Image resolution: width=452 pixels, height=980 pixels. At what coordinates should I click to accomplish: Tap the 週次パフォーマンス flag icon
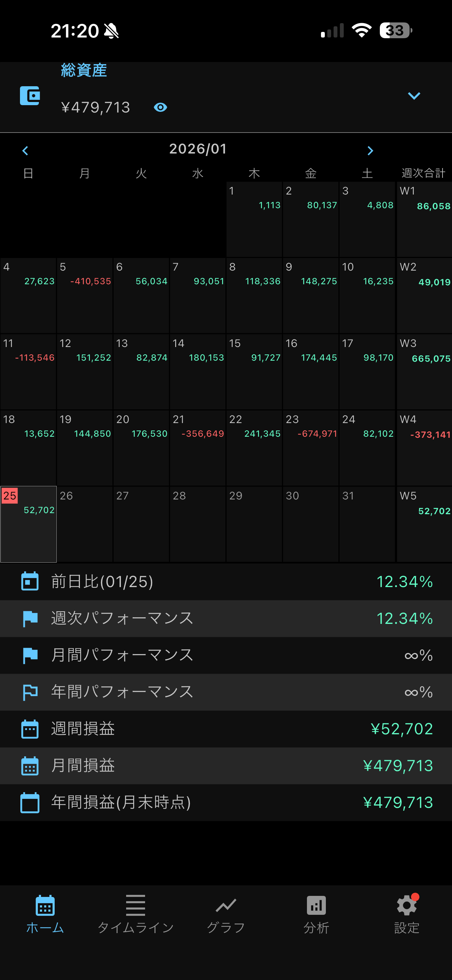[x=30, y=618]
